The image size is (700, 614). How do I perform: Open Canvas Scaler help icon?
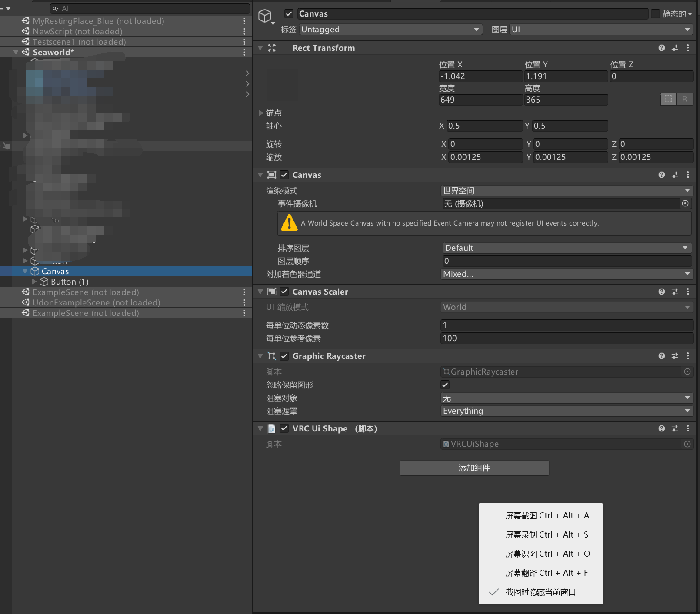(661, 292)
